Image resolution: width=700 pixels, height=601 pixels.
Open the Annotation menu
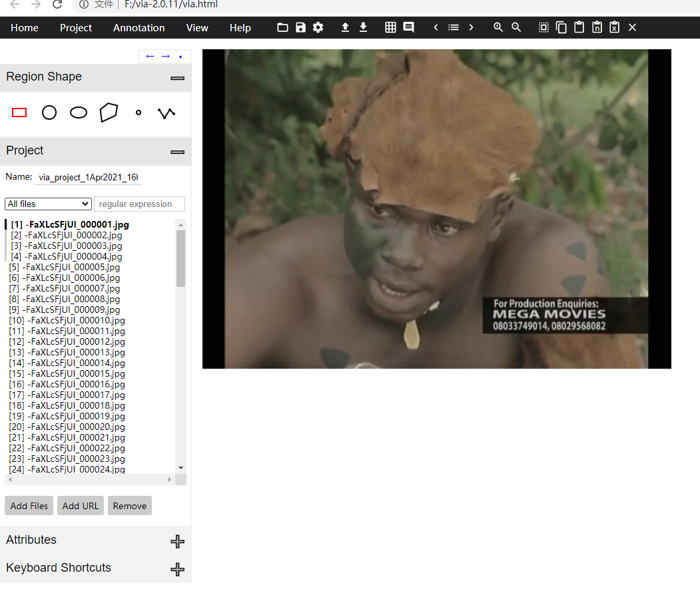pyautogui.click(x=139, y=28)
